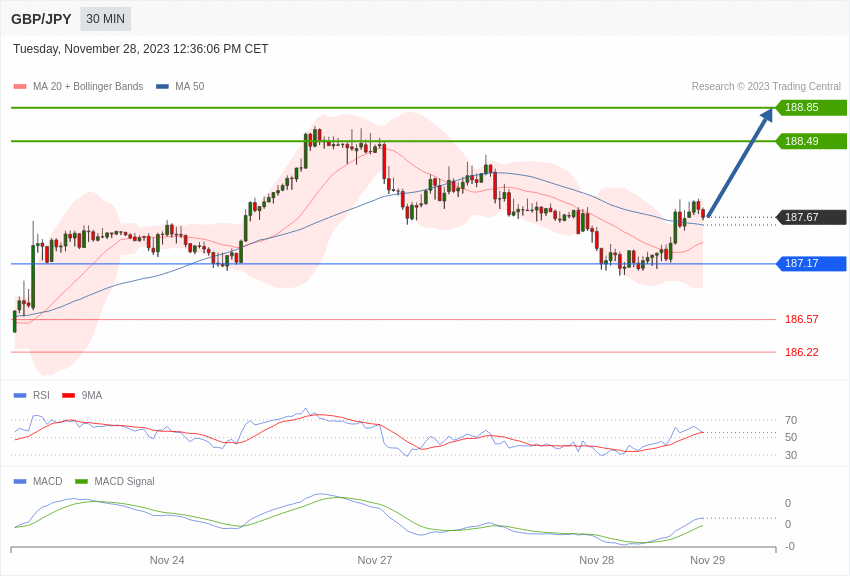Click the 187.67 current price tag
The width and height of the screenshot is (850, 576).
point(812,217)
